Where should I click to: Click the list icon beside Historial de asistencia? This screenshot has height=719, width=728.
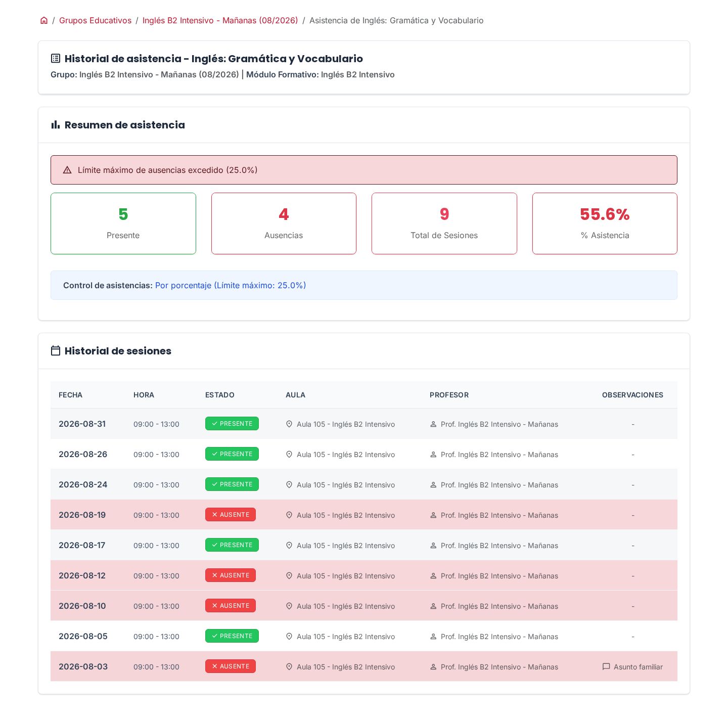pos(56,58)
